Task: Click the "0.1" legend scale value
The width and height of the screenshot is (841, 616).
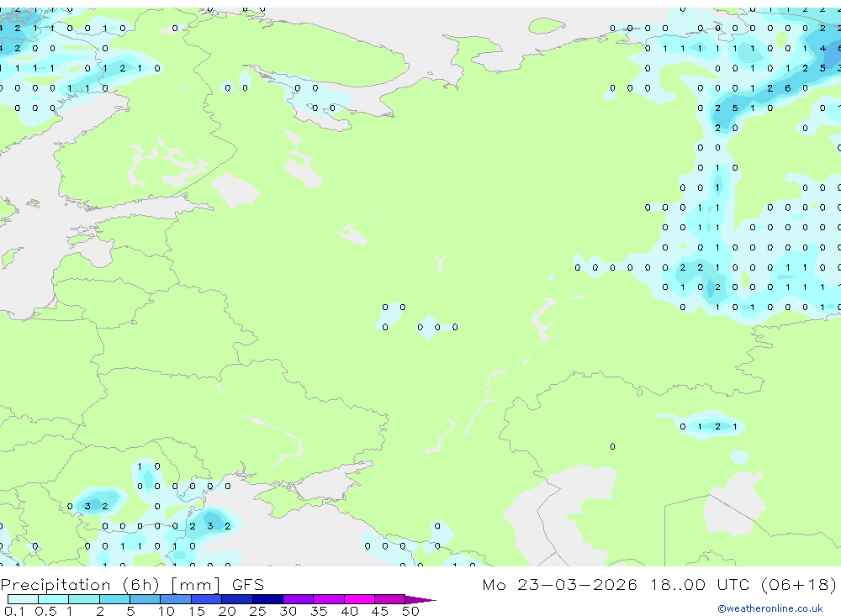Action: click(14, 611)
